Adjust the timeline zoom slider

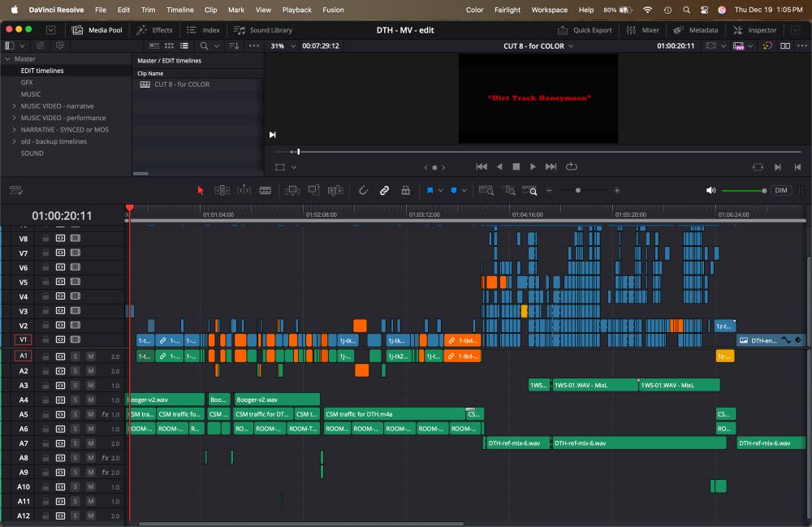(x=578, y=191)
